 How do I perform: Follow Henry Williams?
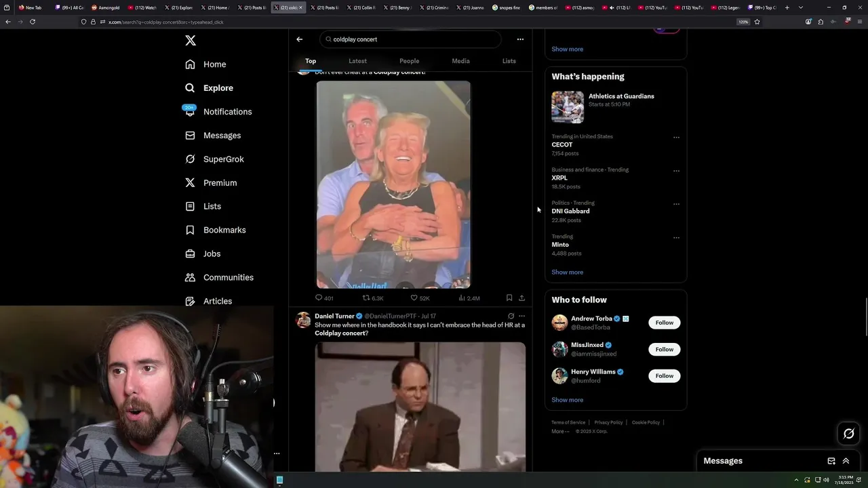point(664,376)
